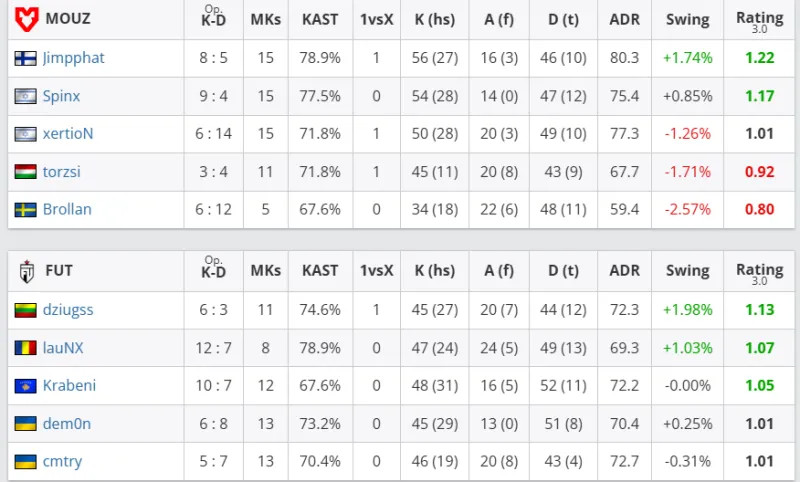Sort FUT table by MKs column
Screen dimensions: 800x482
click(265, 271)
